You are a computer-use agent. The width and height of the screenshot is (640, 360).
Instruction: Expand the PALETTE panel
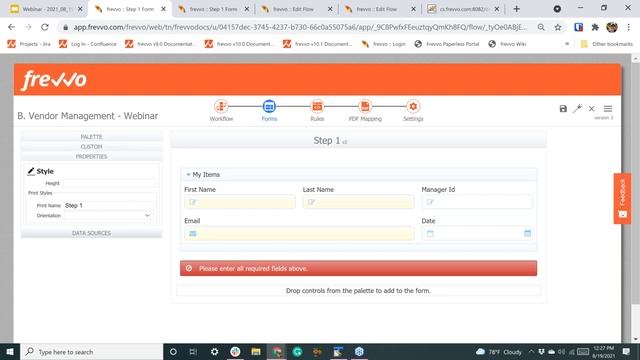pyautogui.click(x=91, y=137)
